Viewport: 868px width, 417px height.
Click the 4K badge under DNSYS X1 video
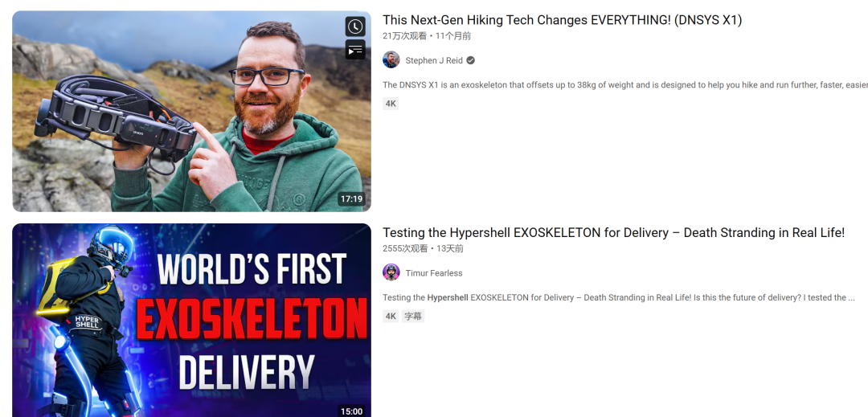pyautogui.click(x=391, y=104)
